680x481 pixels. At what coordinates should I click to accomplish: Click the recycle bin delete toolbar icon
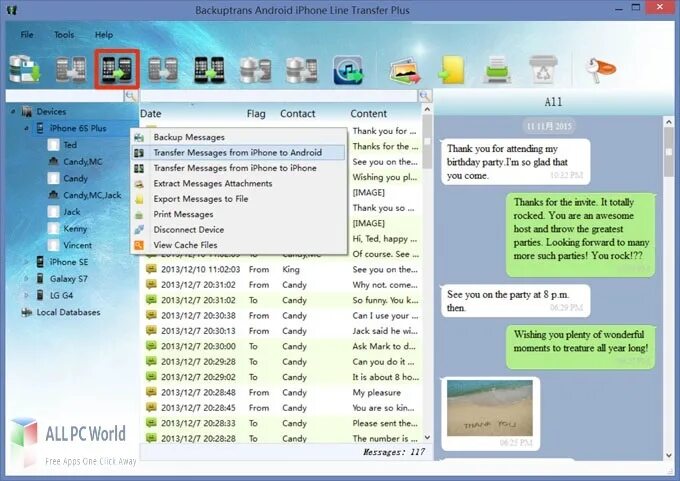click(543, 69)
